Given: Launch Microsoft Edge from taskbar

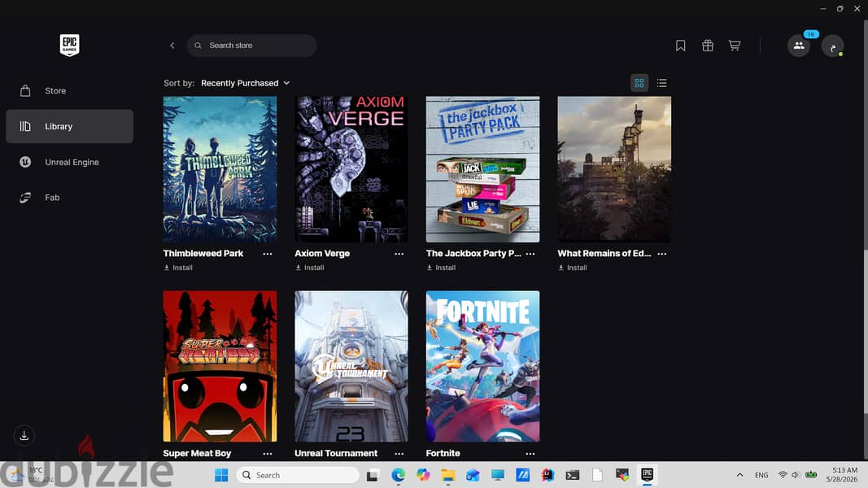Looking at the screenshot, I should [x=398, y=475].
